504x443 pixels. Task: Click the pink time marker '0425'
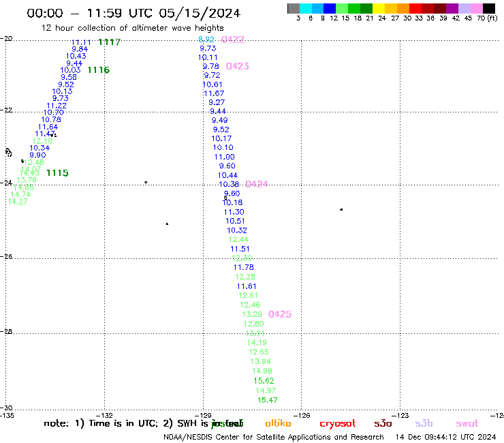pyautogui.click(x=280, y=314)
